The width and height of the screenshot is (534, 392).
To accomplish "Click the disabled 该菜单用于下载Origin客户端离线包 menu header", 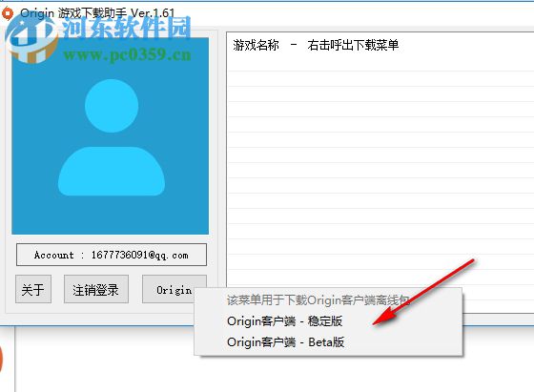I will tap(328, 300).
